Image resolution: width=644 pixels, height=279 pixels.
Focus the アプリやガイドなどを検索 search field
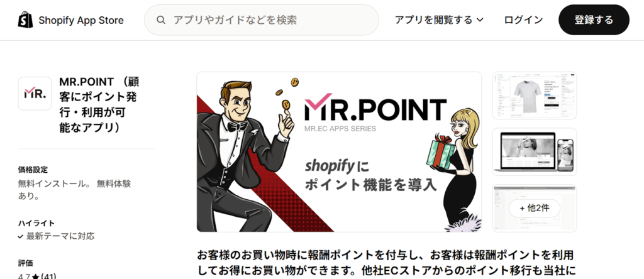point(261,20)
